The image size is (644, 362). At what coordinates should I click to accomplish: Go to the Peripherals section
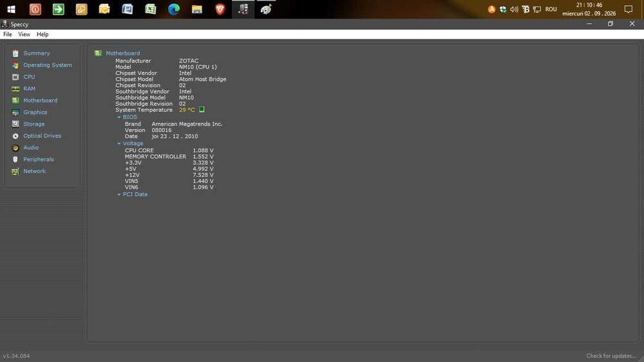pos(38,160)
